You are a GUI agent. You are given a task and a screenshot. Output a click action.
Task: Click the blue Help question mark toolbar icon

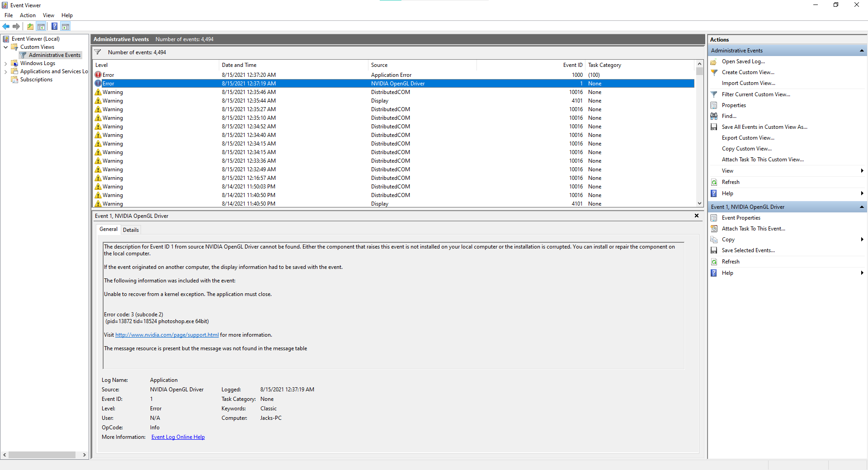pos(54,26)
